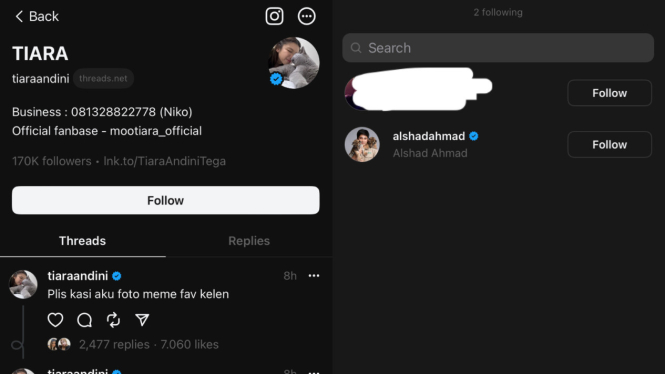Open the circled three-dot profile menu

click(x=306, y=16)
